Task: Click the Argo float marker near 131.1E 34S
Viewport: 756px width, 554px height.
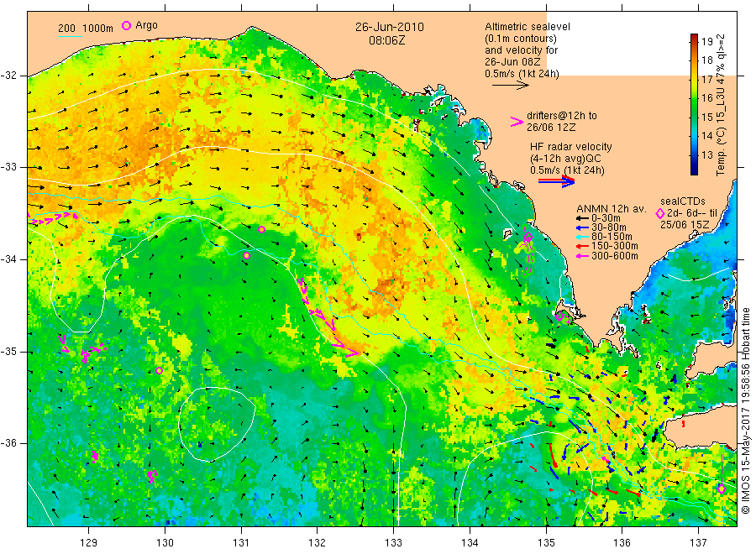Action: click(246, 255)
